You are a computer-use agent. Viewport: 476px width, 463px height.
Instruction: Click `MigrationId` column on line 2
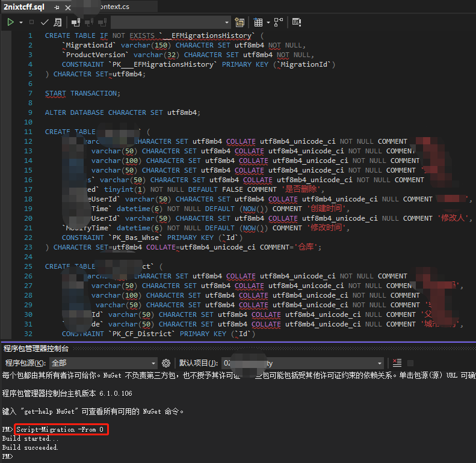point(89,45)
